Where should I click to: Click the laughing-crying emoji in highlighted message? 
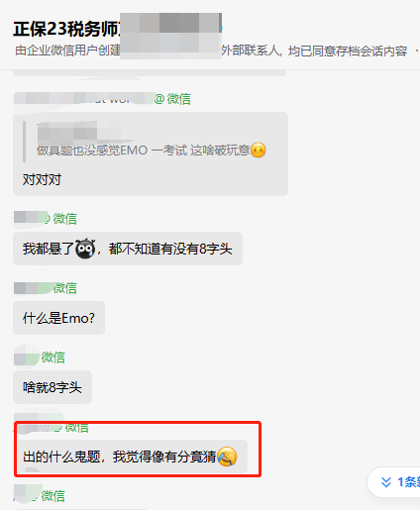pyautogui.click(x=227, y=457)
